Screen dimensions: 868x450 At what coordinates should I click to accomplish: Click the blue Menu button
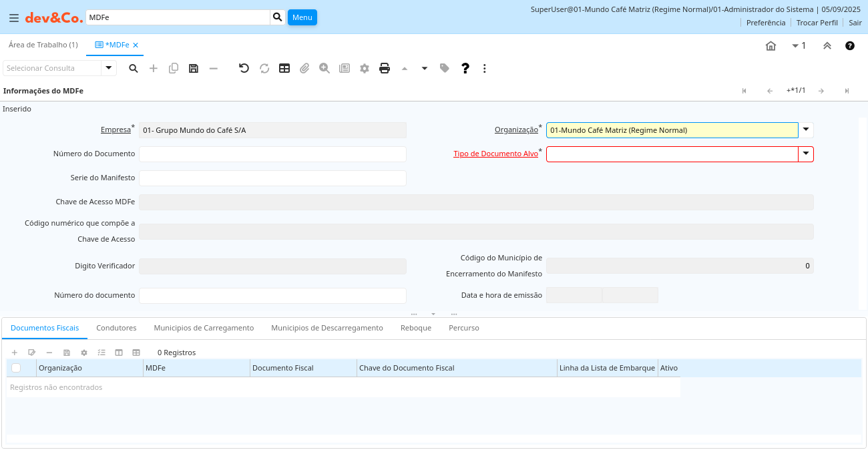tap(302, 17)
